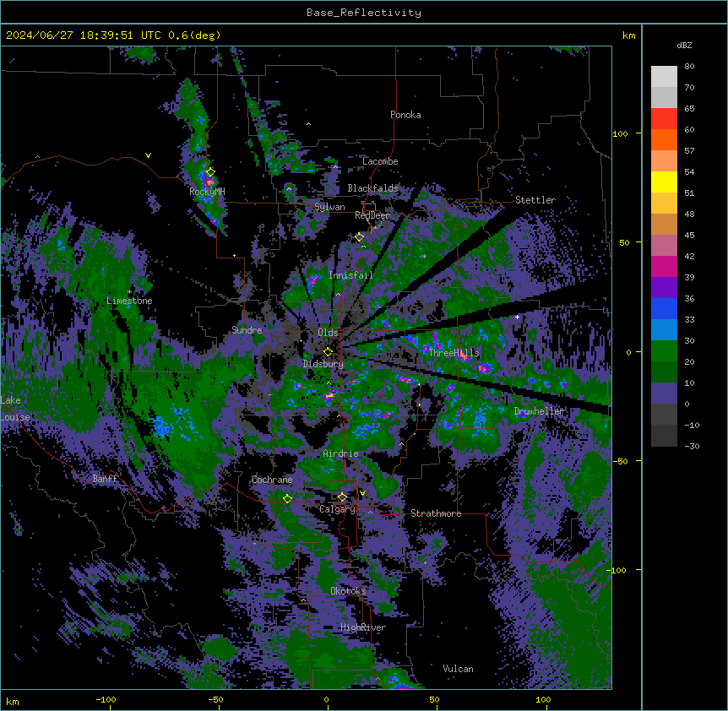Select the purple 39-36 dBZ legend swatch
The width and height of the screenshot is (728, 711).
tap(664, 288)
